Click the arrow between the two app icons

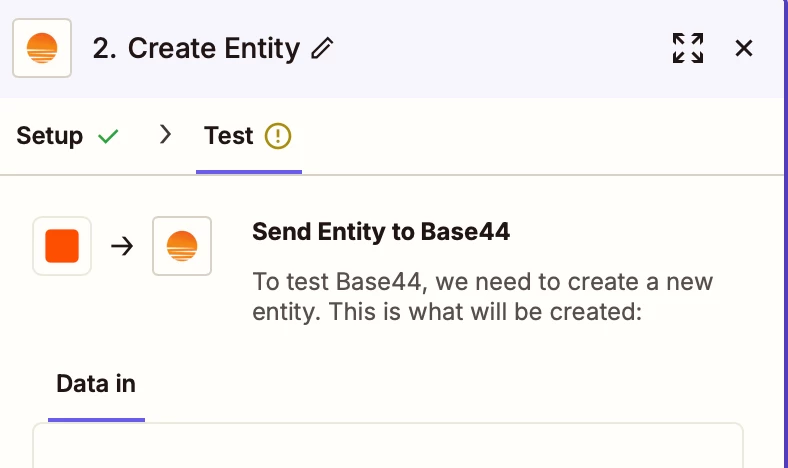122,246
